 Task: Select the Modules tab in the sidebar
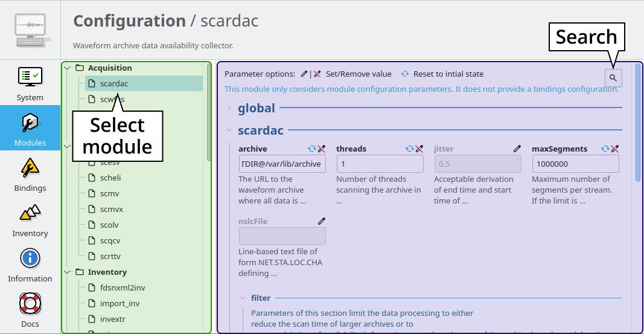point(30,128)
